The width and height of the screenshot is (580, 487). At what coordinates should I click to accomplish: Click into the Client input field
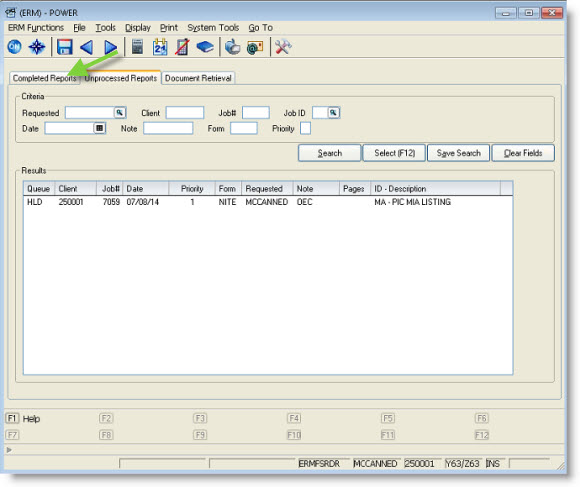point(185,112)
